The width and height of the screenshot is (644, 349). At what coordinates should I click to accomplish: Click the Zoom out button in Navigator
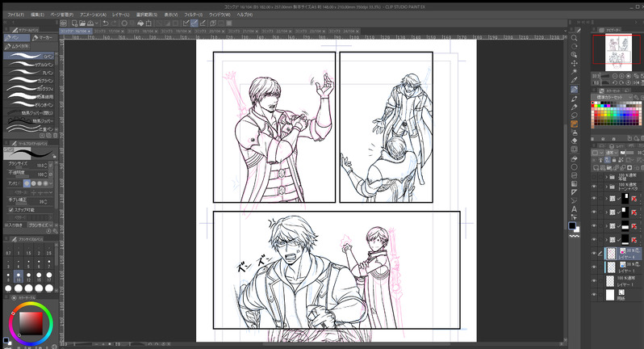615,76
